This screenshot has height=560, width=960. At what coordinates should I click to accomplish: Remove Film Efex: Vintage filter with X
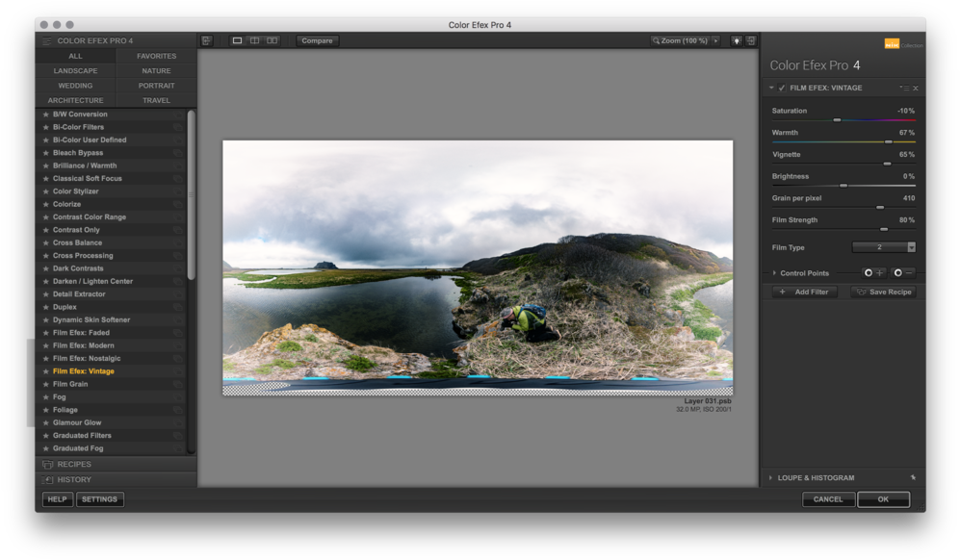pos(916,89)
